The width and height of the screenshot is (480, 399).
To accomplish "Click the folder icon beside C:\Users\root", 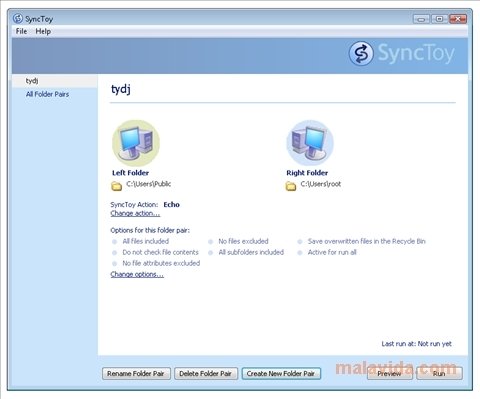I will tap(291, 186).
